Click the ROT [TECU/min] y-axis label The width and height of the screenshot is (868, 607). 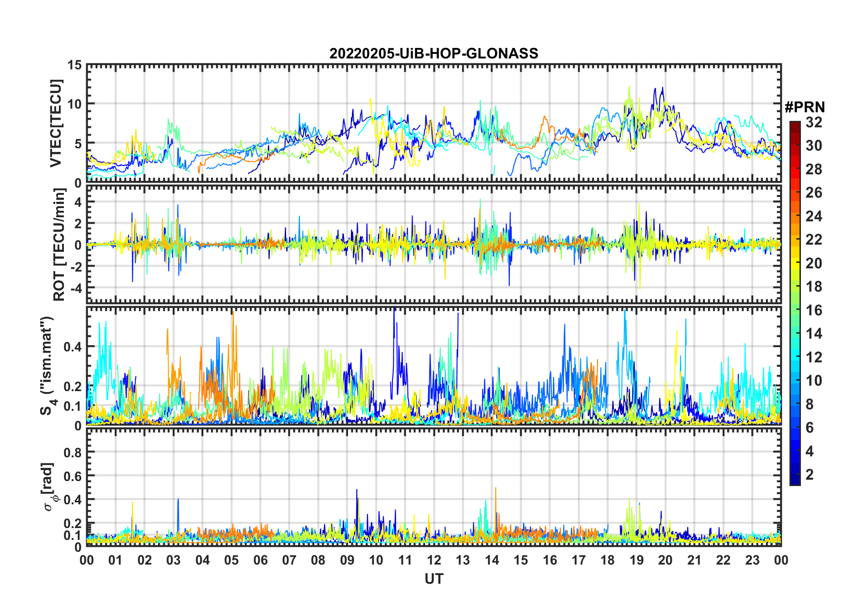pos(59,245)
